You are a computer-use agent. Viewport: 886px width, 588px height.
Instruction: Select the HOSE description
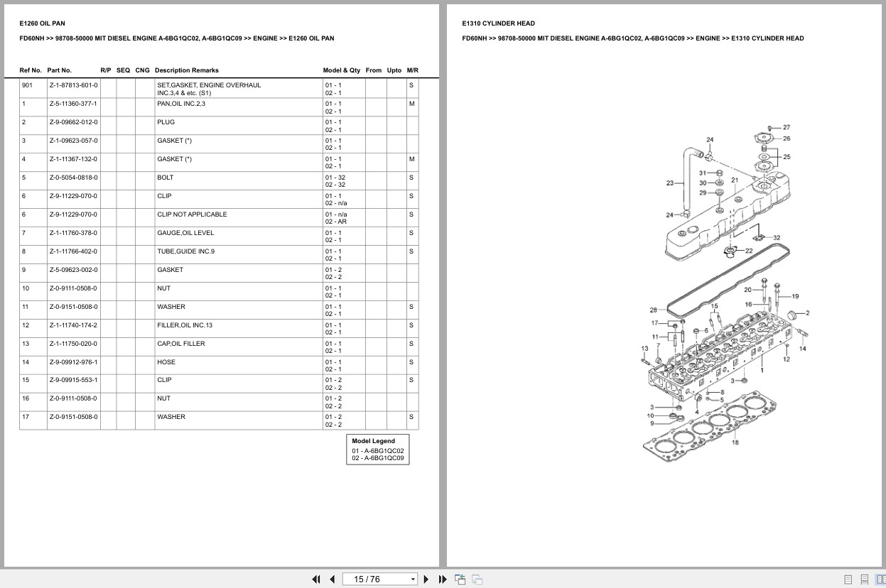(x=166, y=362)
